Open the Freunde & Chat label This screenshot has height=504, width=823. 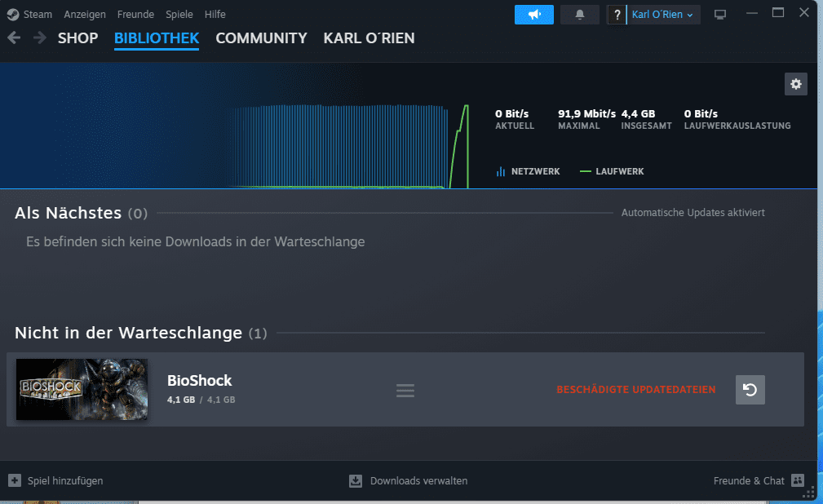point(749,480)
